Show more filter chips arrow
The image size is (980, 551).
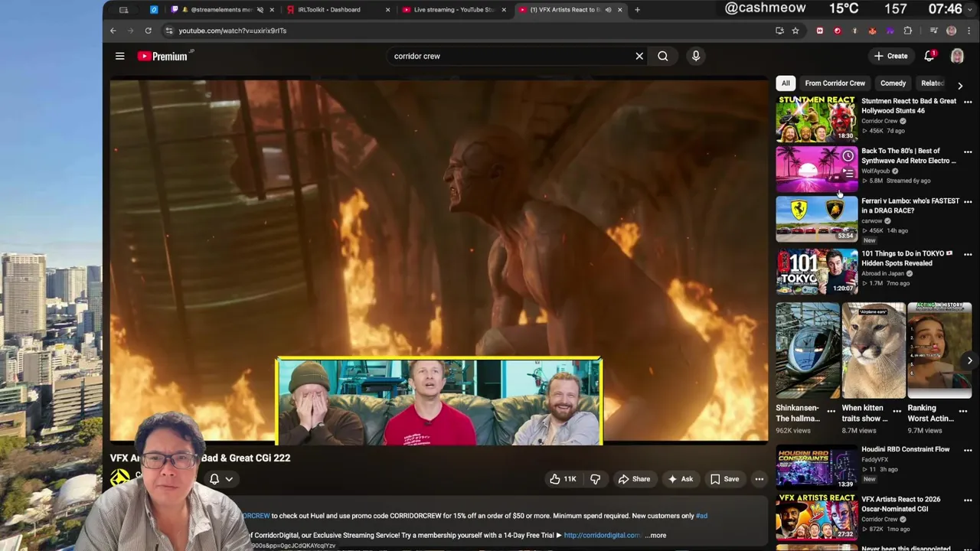960,86
